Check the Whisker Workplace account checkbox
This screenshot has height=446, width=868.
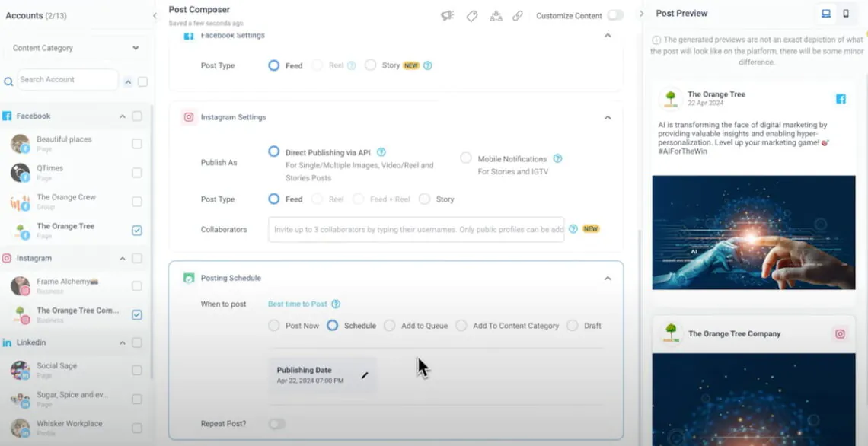point(137,428)
